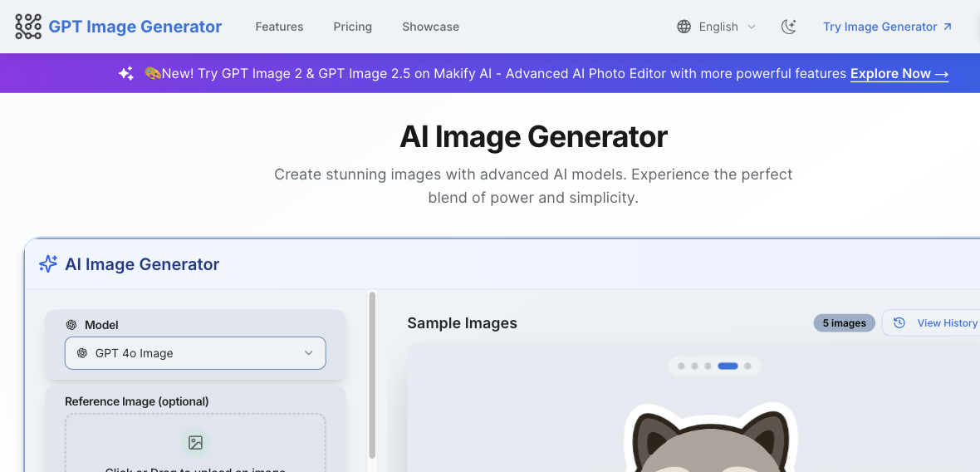This screenshot has width=980, height=472.
Task: Open the GPT 4o Image model dropdown
Action: pyautogui.click(x=195, y=353)
